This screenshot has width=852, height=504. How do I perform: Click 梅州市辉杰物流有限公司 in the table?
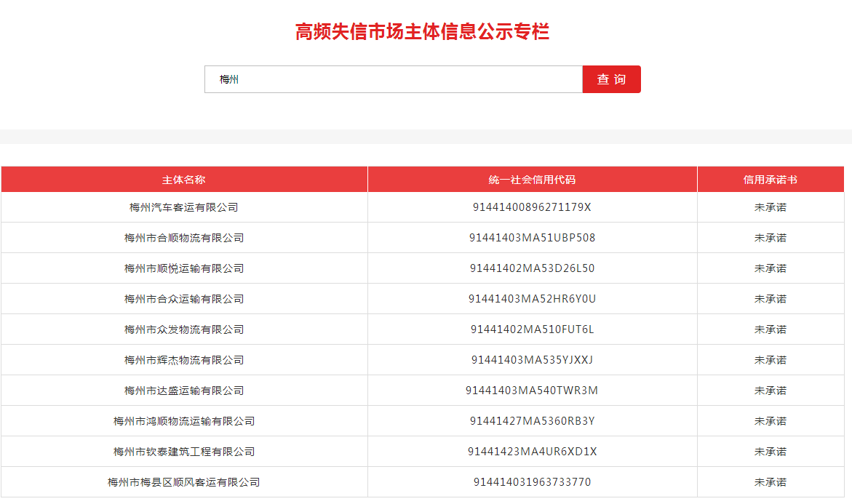point(184,360)
